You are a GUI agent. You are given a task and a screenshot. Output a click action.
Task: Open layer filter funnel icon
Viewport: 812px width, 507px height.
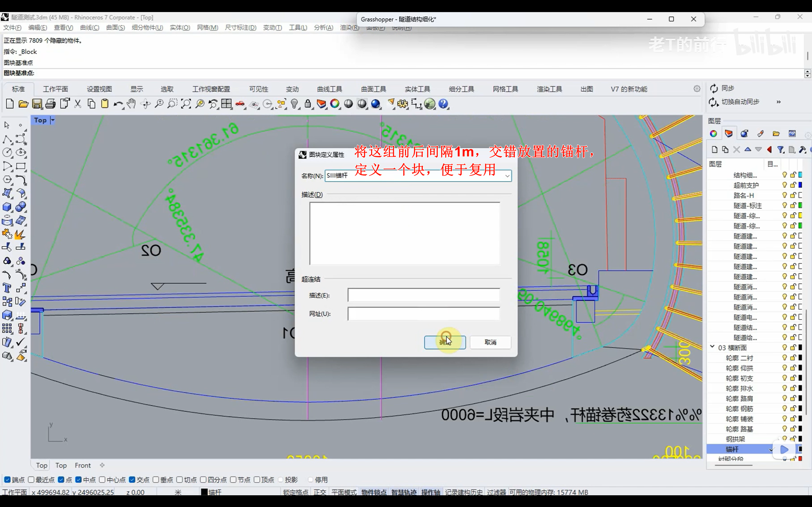coord(781,150)
